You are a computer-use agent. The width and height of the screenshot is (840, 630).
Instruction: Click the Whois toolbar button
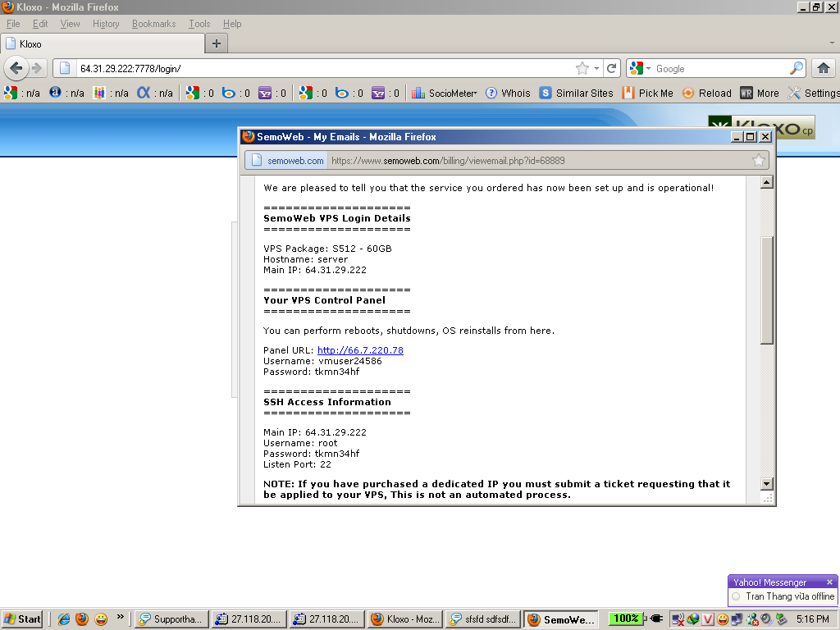pos(508,94)
